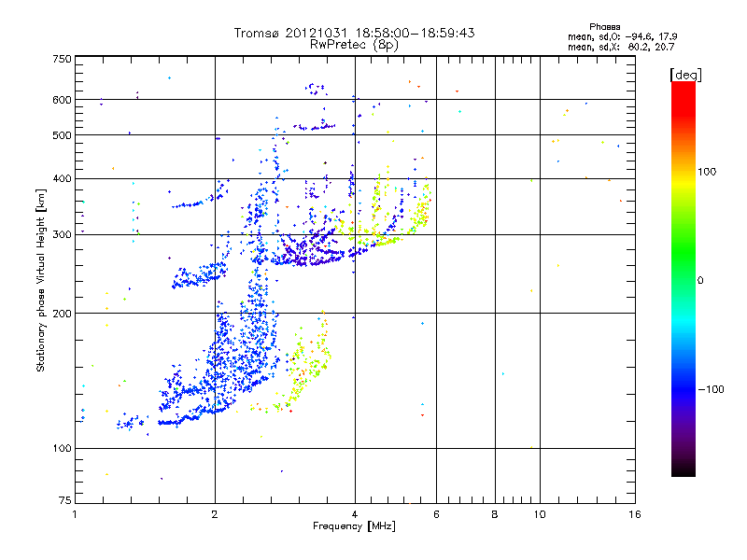The width and height of the screenshot is (747, 560).
Task: Click the x-axis label '2'
Action: [215, 514]
